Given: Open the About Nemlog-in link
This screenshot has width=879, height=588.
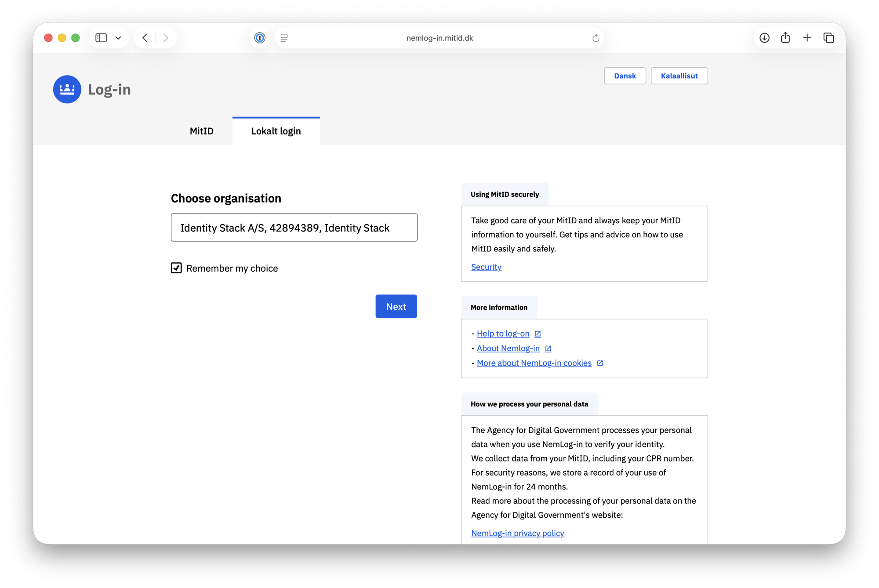Looking at the screenshot, I should 508,348.
